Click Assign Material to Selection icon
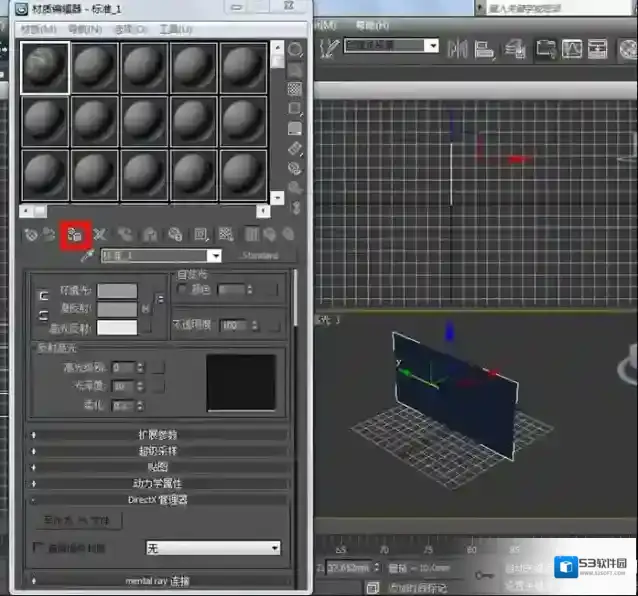This screenshot has width=638, height=596. coord(75,234)
